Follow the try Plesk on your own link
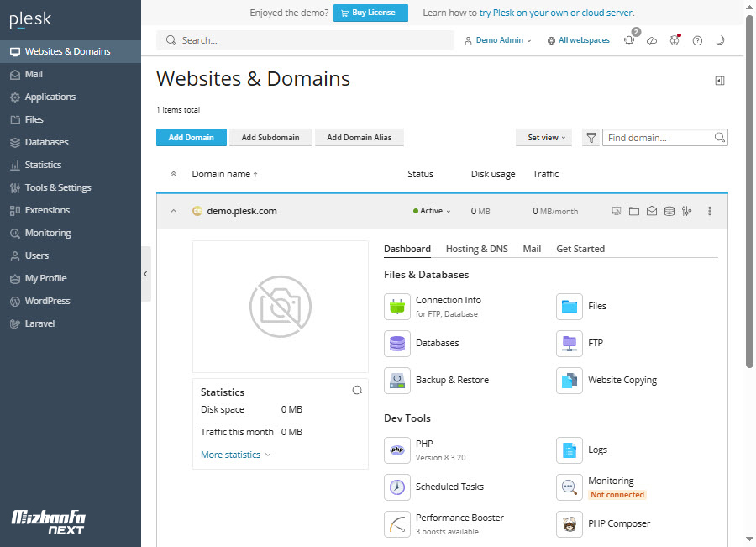Viewport: 756px width, 547px height. pyautogui.click(x=556, y=13)
